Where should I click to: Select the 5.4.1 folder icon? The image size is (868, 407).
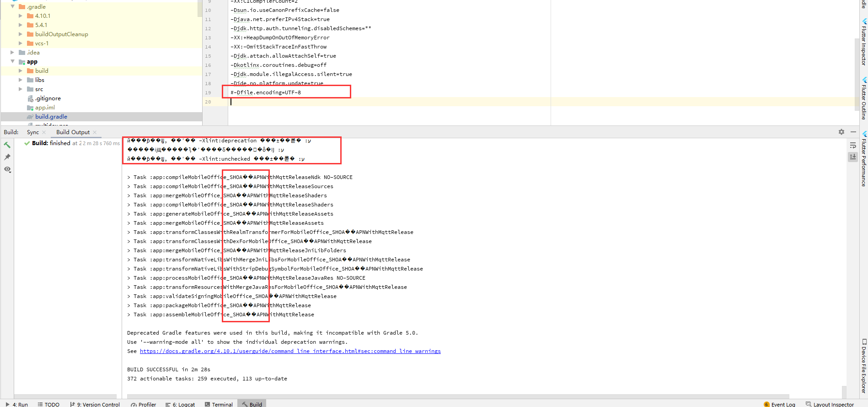click(x=30, y=25)
